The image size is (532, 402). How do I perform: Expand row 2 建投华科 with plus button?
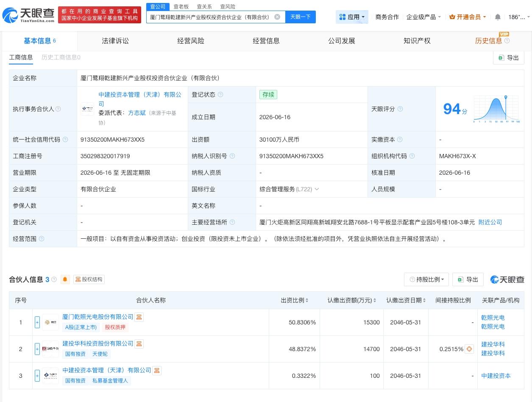coord(37,349)
